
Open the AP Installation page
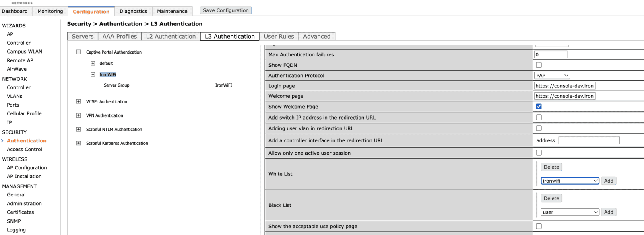(x=24, y=176)
